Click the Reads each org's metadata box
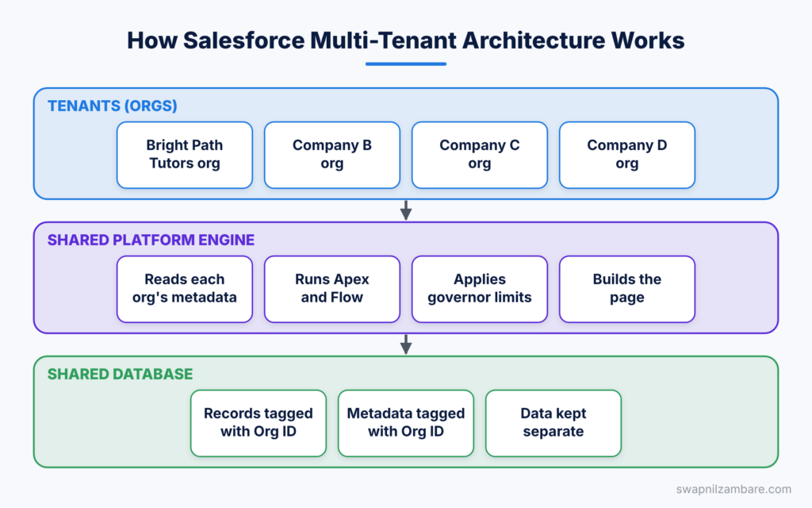The height and width of the screenshot is (508, 812). [x=184, y=289]
